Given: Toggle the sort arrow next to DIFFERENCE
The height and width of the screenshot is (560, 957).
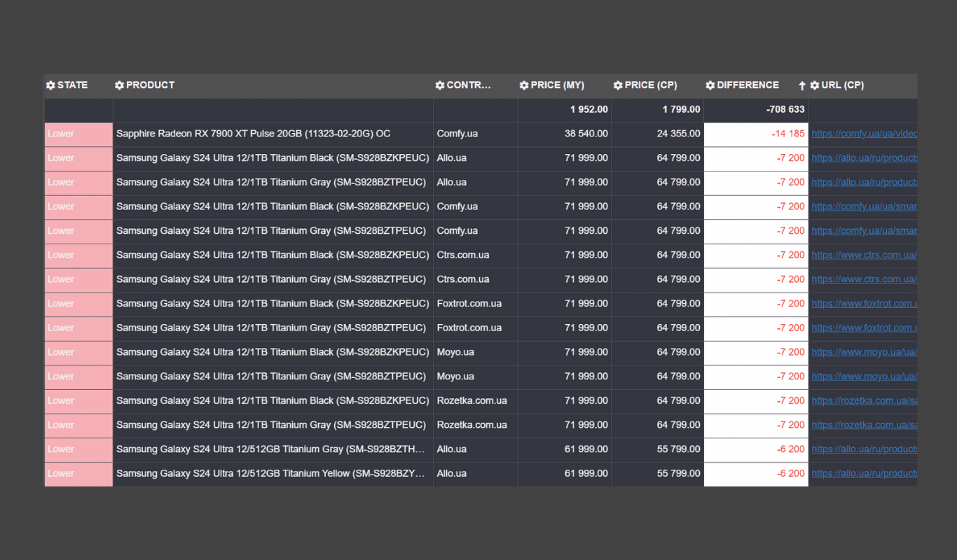Looking at the screenshot, I should [802, 86].
